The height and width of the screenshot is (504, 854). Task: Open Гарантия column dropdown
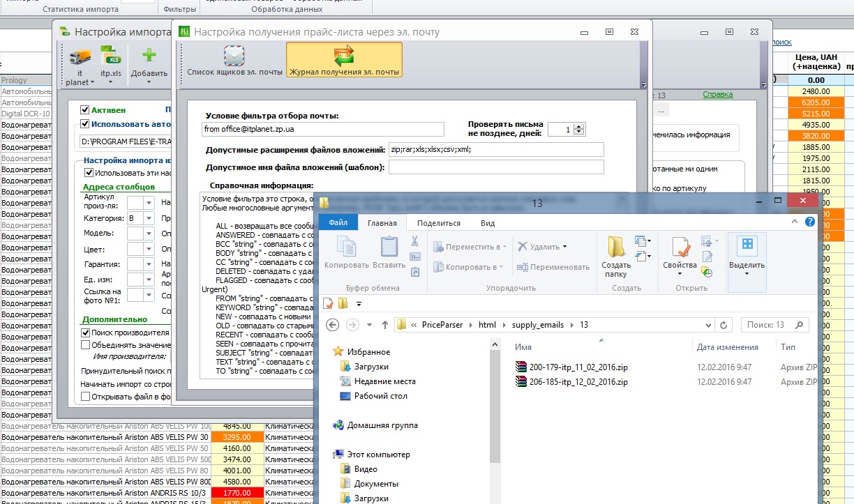149,264
